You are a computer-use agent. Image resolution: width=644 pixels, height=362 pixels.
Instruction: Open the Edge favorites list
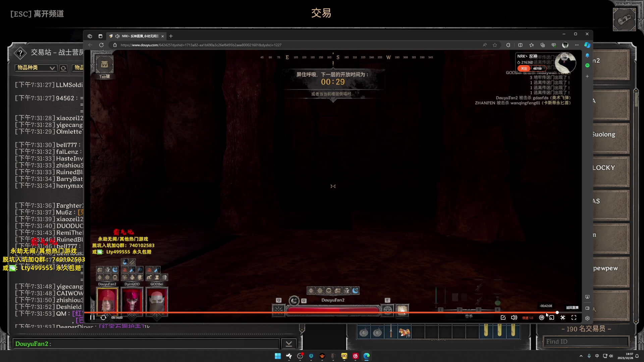[x=532, y=45]
